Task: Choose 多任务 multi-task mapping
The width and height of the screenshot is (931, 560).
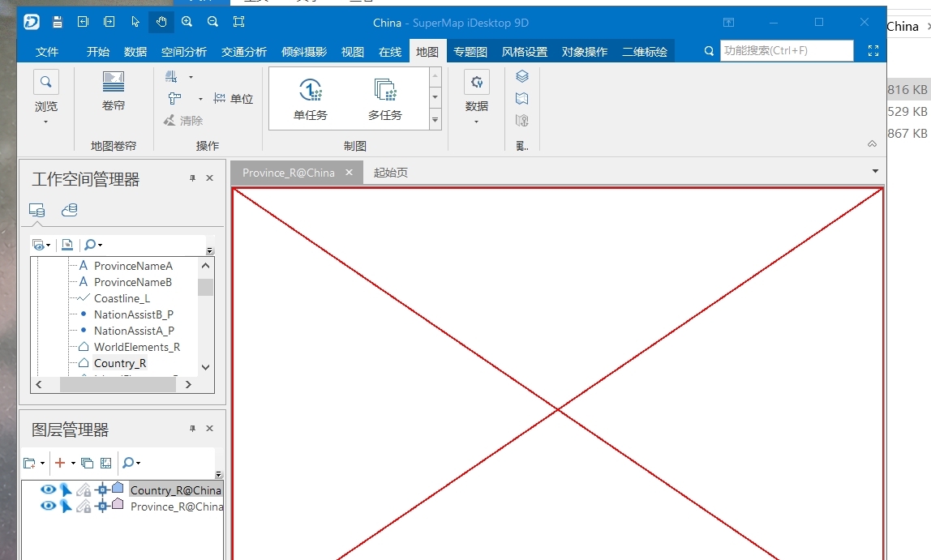Action: [x=384, y=99]
